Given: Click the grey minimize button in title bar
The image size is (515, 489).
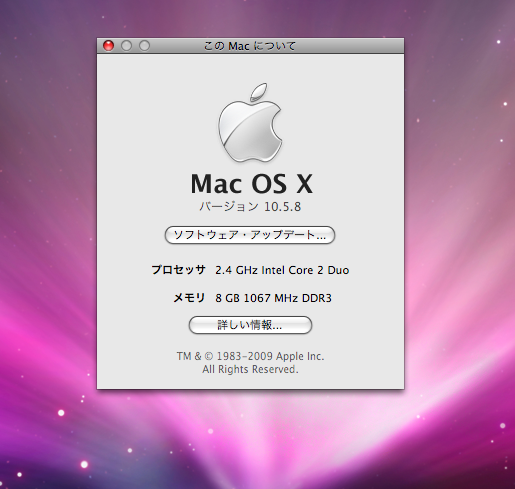Looking at the screenshot, I should coord(126,46).
